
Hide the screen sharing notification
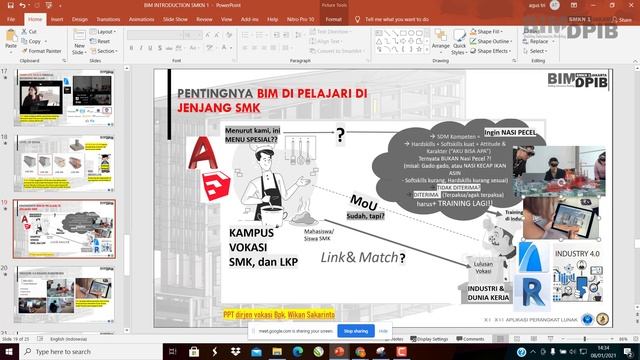(x=383, y=331)
